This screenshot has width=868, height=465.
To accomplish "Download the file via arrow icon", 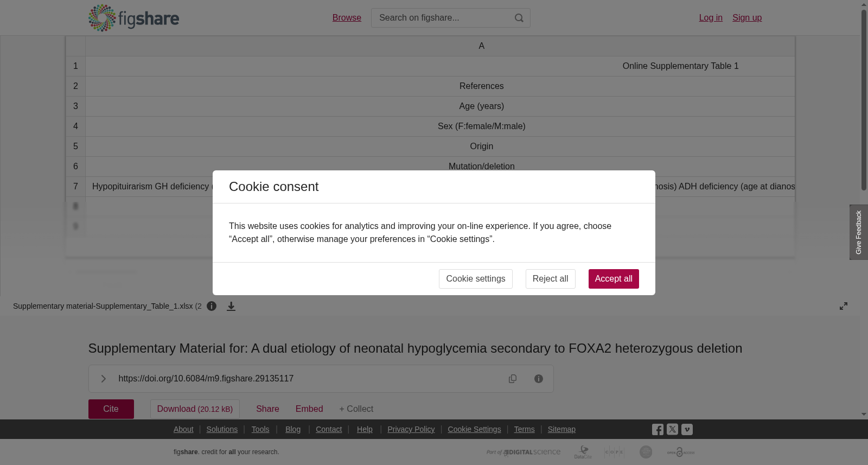I will 231,306.
